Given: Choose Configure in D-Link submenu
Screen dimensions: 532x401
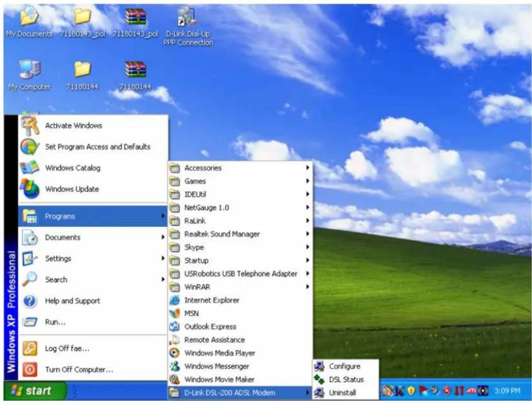Looking at the screenshot, I should pyautogui.click(x=346, y=366).
